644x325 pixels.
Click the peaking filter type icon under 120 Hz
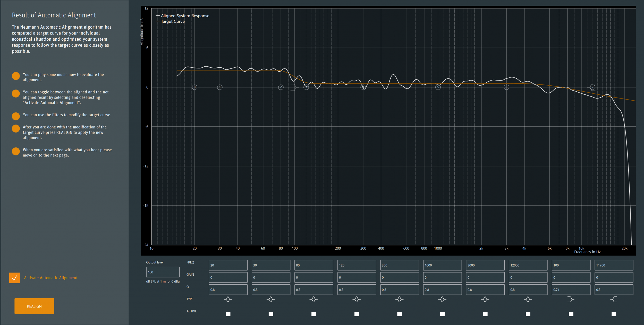tap(357, 299)
